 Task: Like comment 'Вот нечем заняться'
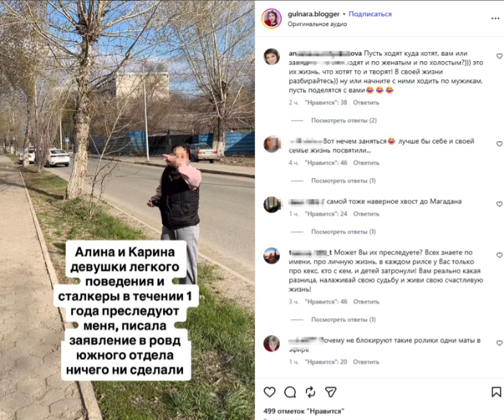tap(499, 144)
